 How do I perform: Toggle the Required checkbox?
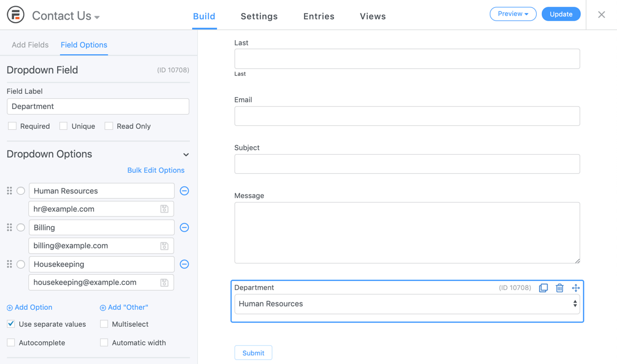[12, 126]
